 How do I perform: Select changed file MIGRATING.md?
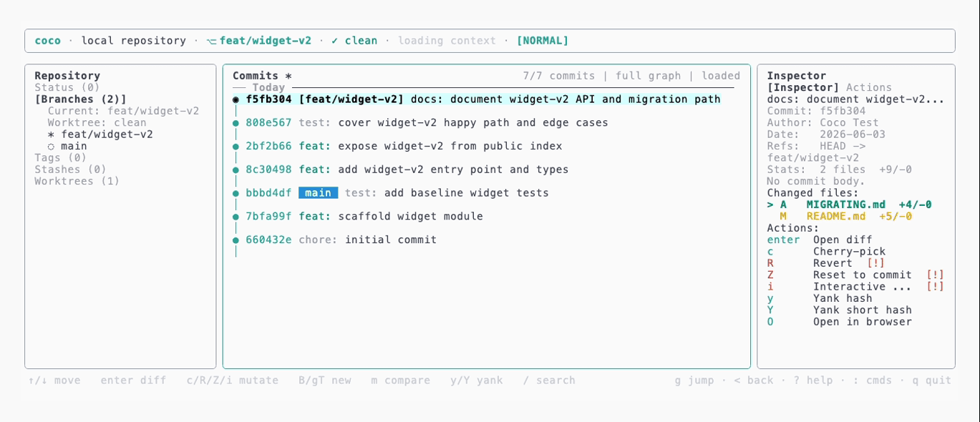pyautogui.click(x=849, y=205)
